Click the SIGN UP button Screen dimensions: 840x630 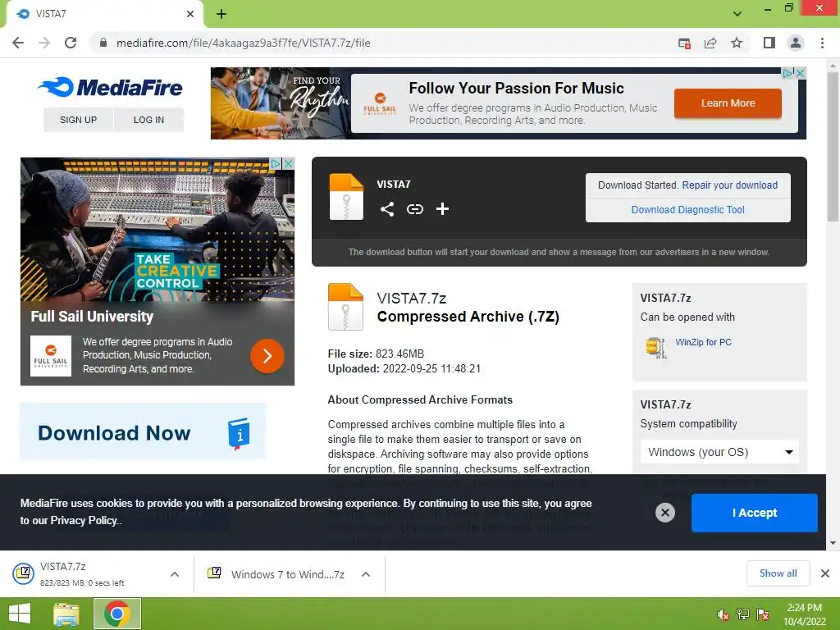click(x=78, y=120)
